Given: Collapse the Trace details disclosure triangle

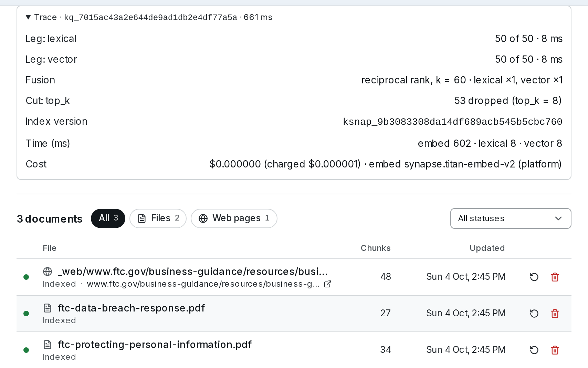Looking at the screenshot, I should point(28,17).
